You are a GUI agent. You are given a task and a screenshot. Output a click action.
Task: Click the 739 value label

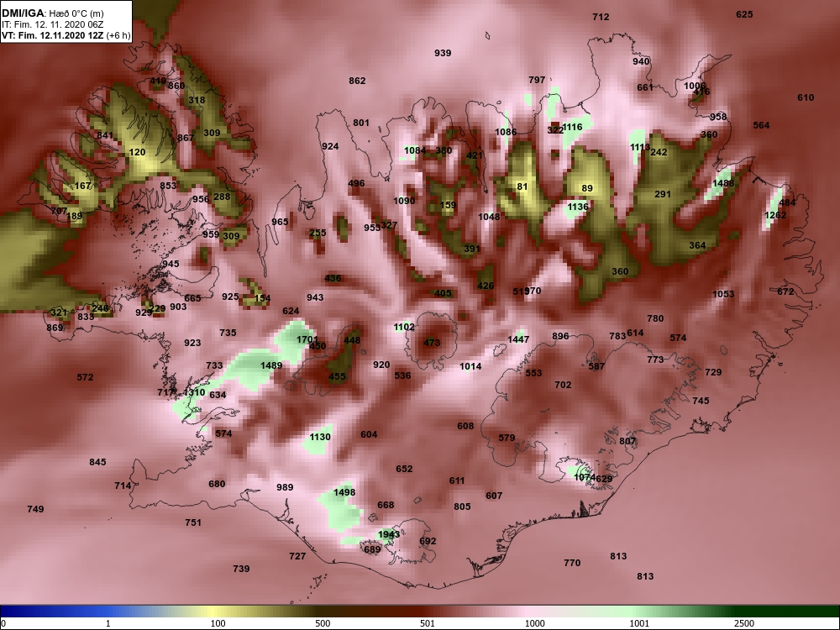click(x=241, y=569)
